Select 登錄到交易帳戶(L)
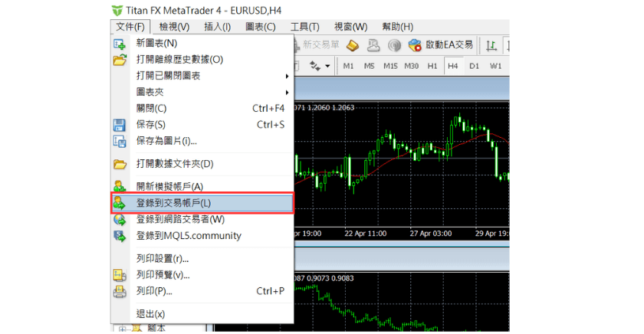 click(x=202, y=203)
